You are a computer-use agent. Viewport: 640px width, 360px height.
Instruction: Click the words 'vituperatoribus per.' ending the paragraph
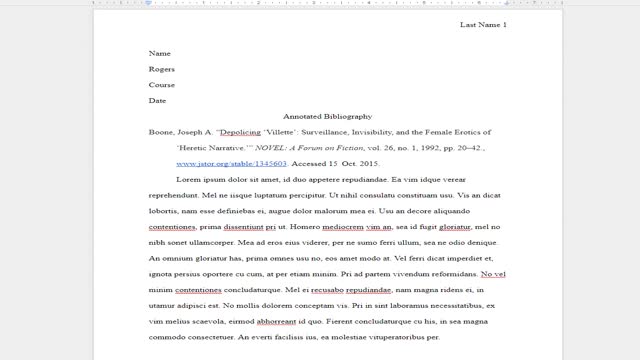[404, 337]
